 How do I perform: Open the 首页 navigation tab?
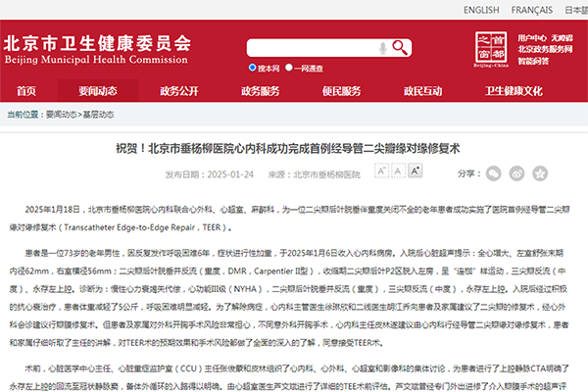(26, 91)
